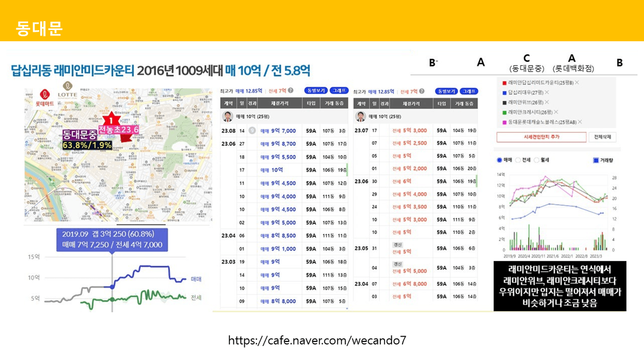Click 답십리동 래미안미드카운티 heading
The image size is (644, 362).
73,70
